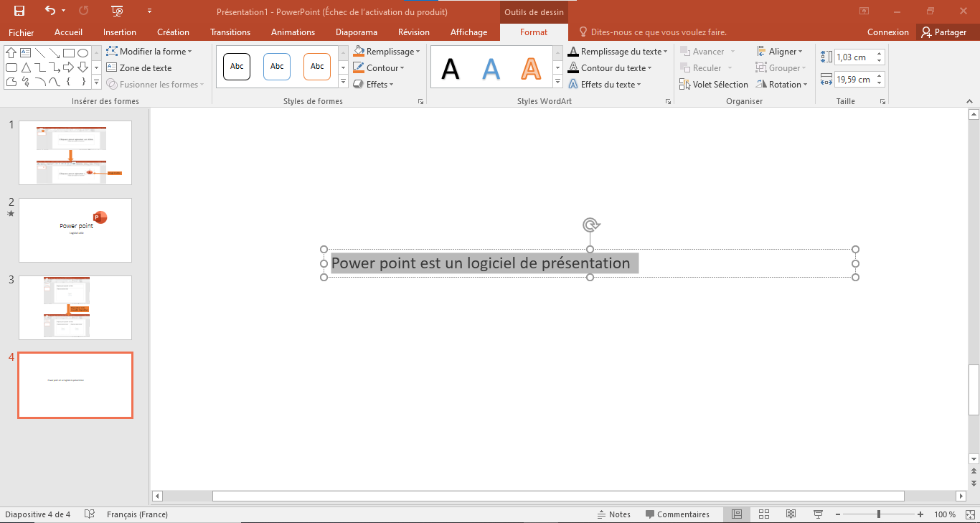Click the zoom in plus button
This screenshot has height=523, width=980.
(920, 514)
